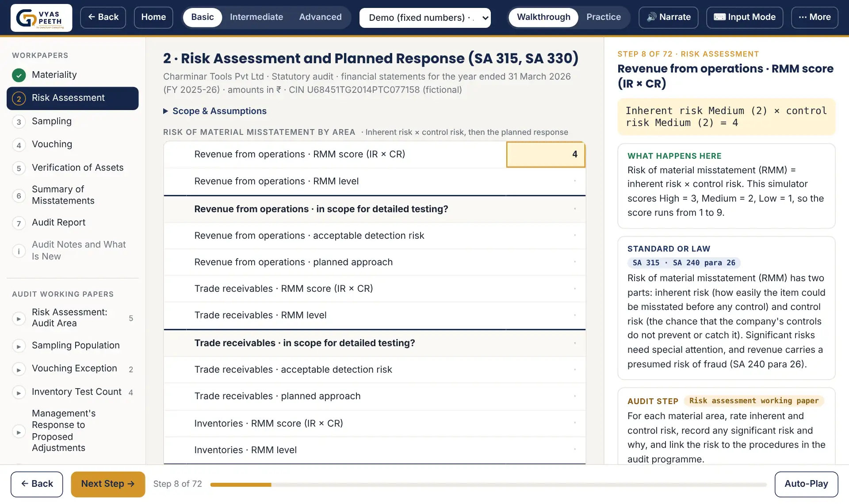Switch to Advanced level
The width and height of the screenshot is (849, 504).
320,17
